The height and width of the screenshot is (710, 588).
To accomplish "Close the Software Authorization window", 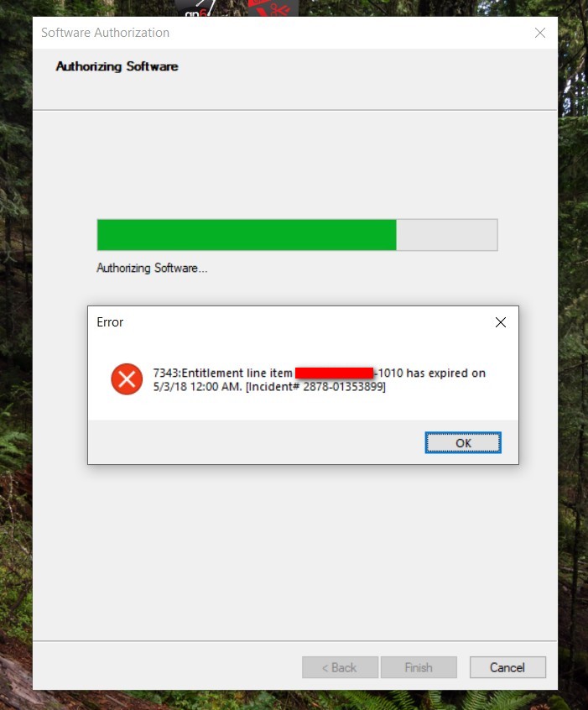I will coord(539,33).
